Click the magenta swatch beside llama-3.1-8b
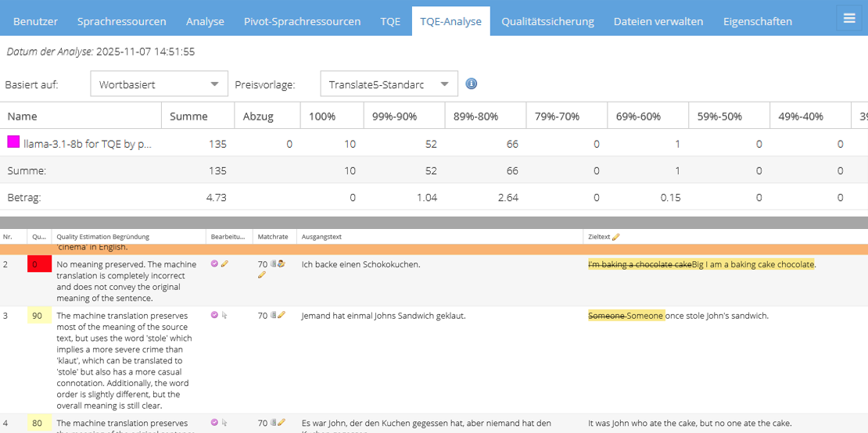This screenshot has width=868, height=433. (x=13, y=142)
